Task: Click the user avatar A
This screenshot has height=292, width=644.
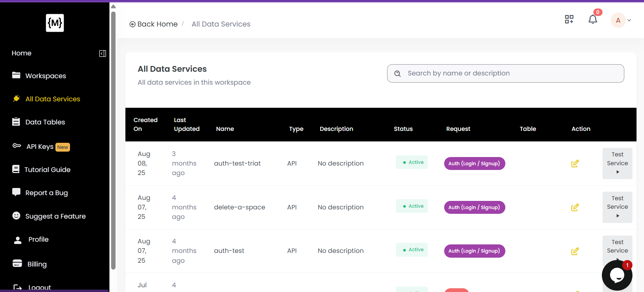Action: click(618, 20)
